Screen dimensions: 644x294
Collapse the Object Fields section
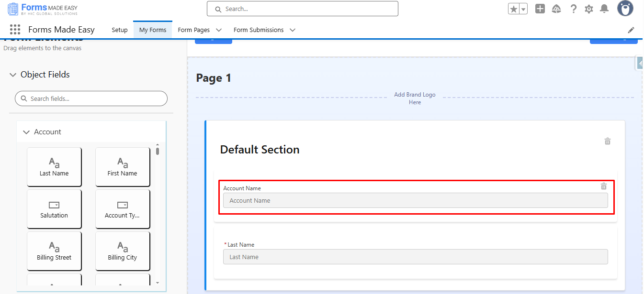[13, 75]
